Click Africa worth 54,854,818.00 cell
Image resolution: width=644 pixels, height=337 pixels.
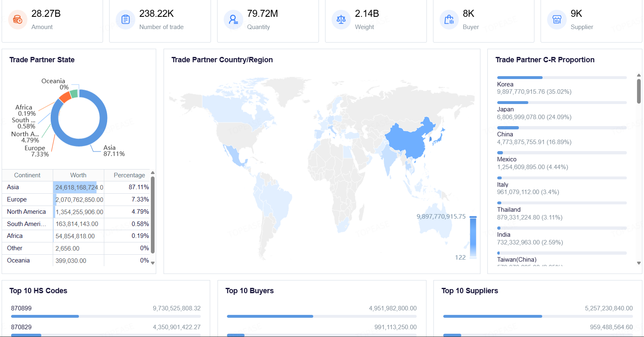pos(79,236)
